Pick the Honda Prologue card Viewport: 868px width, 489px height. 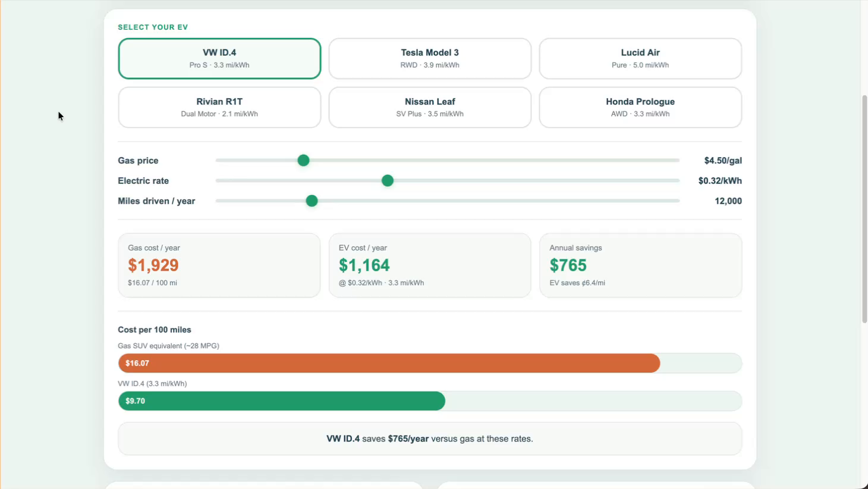(x=640, y=107)
